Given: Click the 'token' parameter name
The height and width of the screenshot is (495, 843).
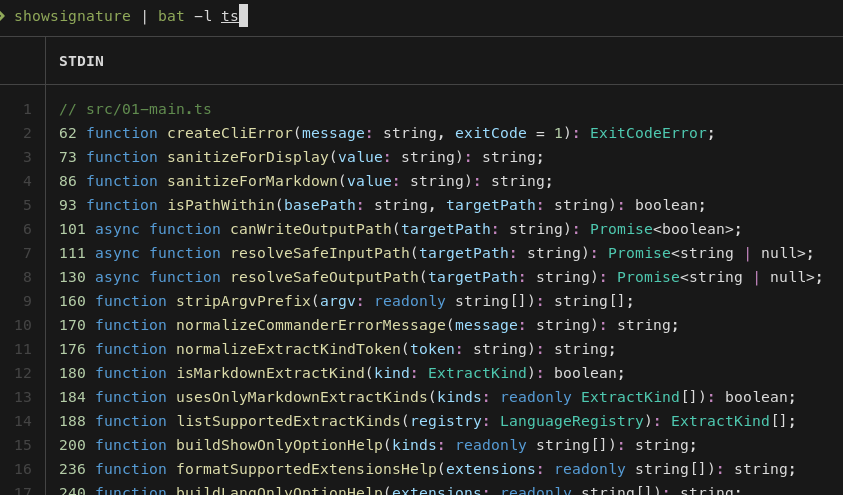Looking at the screenshot, I should point(432,349).
